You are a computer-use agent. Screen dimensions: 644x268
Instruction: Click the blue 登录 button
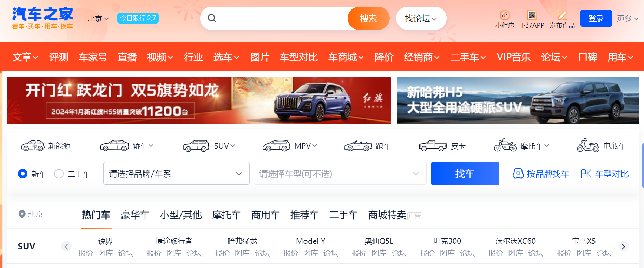(x=596, y=18)
